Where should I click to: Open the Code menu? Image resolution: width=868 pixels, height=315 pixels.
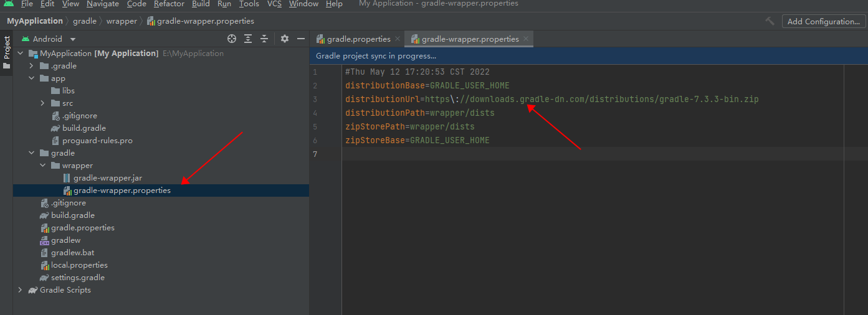point(136,4)
